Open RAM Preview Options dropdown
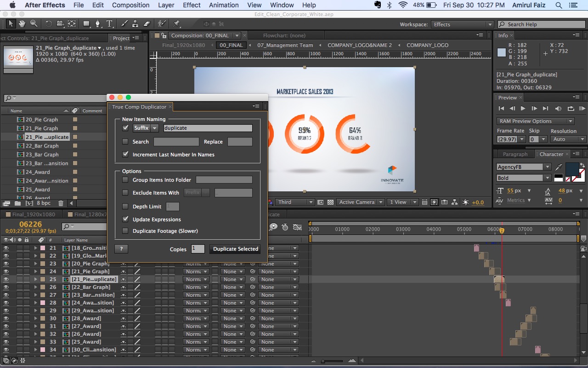Image resolution: width=588 pixels, height=368 pixels. click(535, 121)
